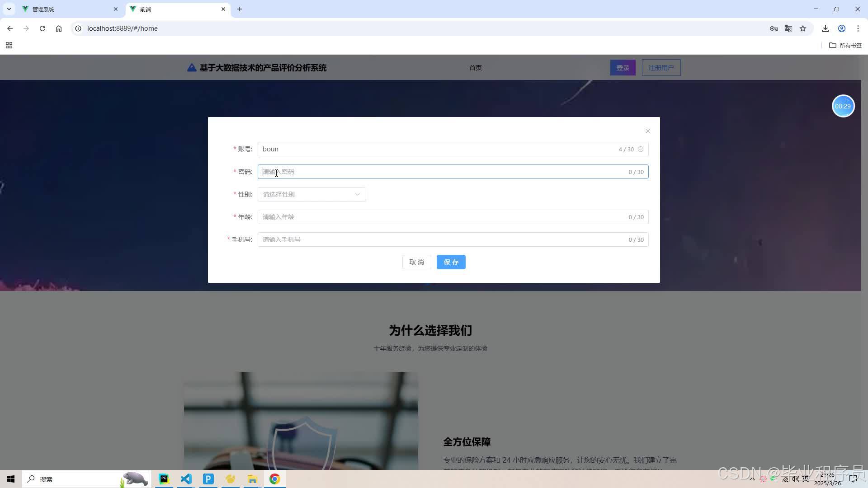Click the 保存 save button
This screenshot has height=488, width=868.
point(451,262)
